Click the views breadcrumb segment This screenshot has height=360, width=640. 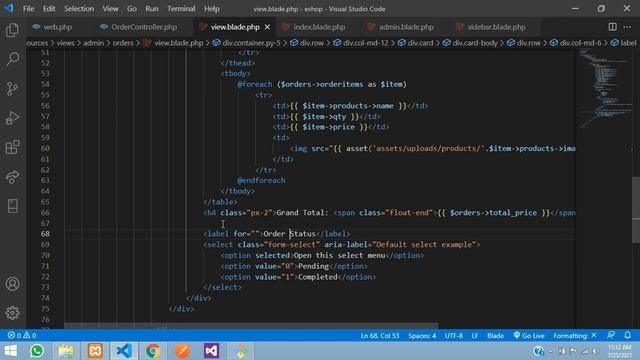pyautogui.click(x=65, y=43)
